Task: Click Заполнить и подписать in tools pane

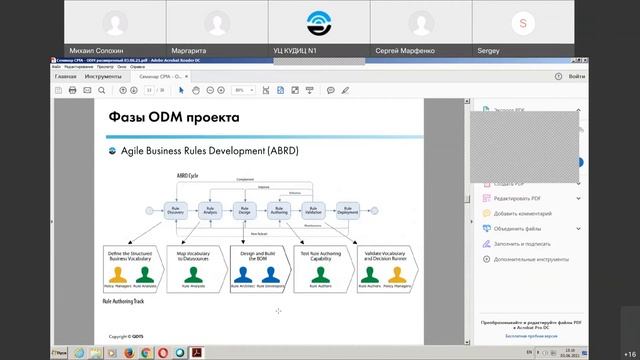Action: (x=522, y=244)
